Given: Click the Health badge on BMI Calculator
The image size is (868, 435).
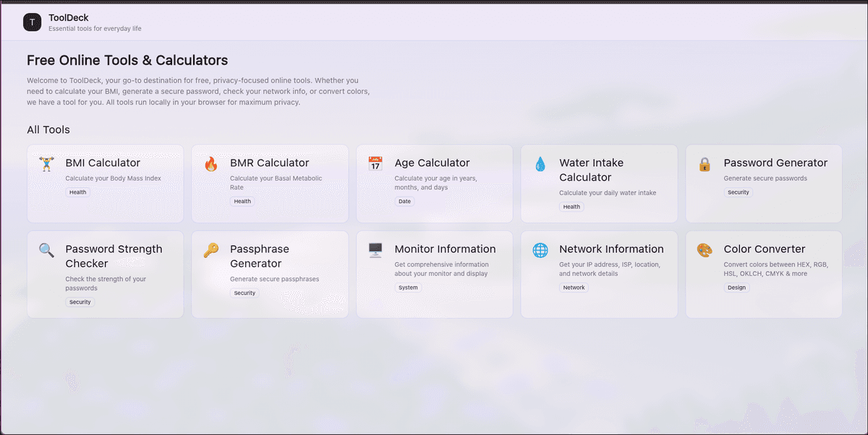Looking at the screenshot, I should [77, 192].
